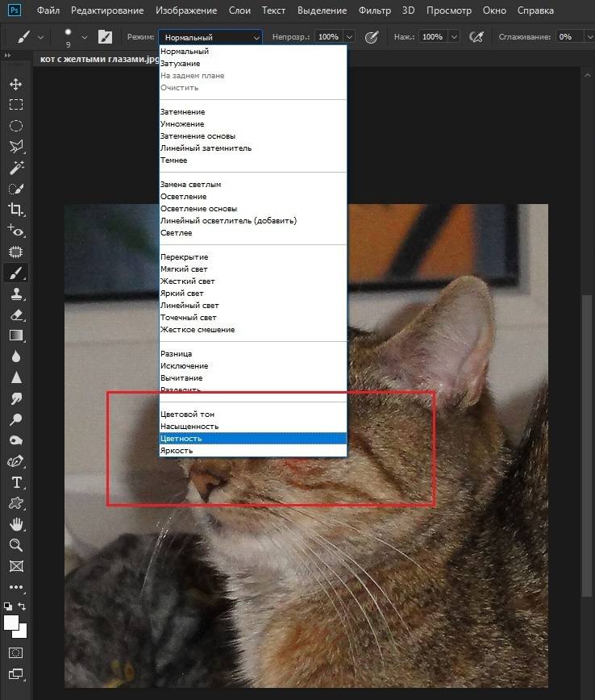Screen dimensions: 595x700
Task: Click the foreground color swatch
Action: click(x=11, y=622)
